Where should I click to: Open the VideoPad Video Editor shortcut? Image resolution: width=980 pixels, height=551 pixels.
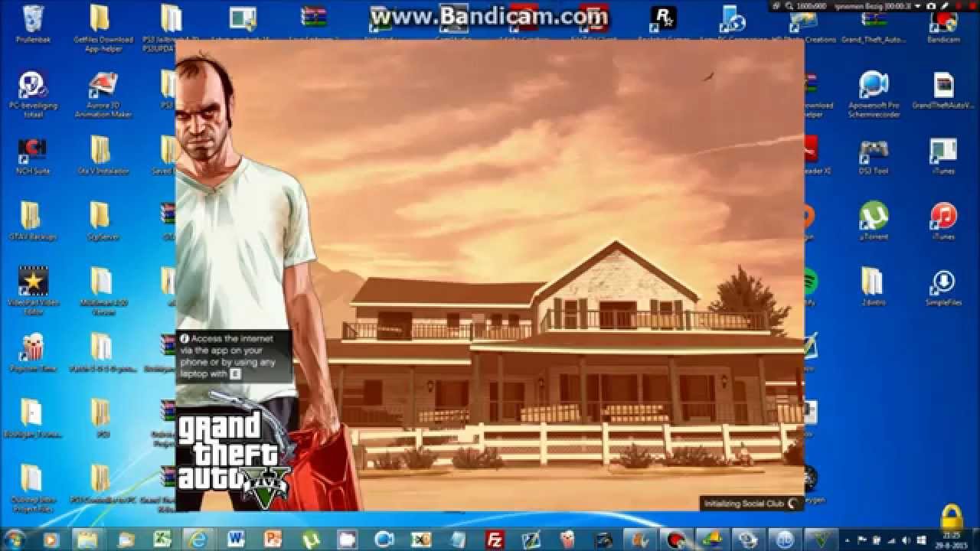(33, 290)
